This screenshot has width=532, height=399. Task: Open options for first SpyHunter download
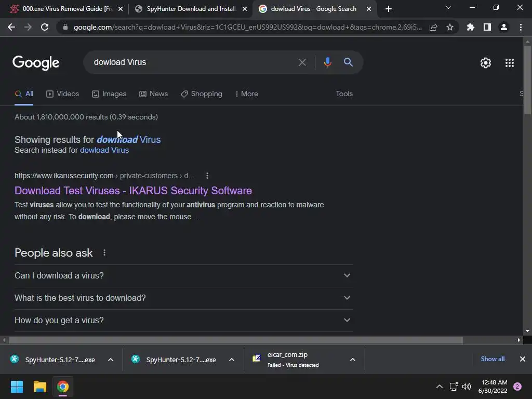click(x=111, y=360)
